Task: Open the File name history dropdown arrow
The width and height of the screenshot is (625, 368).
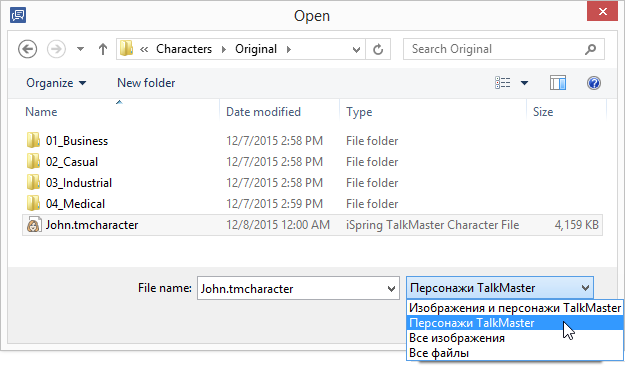Action: point(391,288)
